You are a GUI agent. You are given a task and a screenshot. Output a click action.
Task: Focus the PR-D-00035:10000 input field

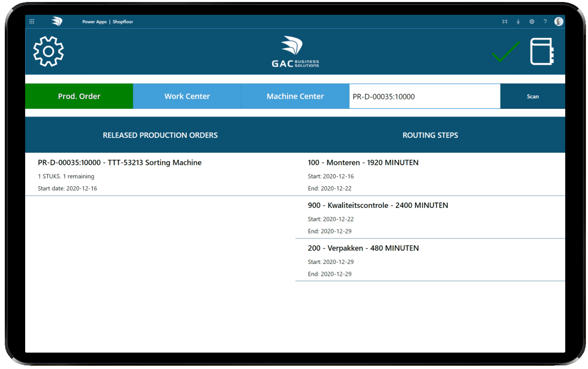[x=425, y=96]
